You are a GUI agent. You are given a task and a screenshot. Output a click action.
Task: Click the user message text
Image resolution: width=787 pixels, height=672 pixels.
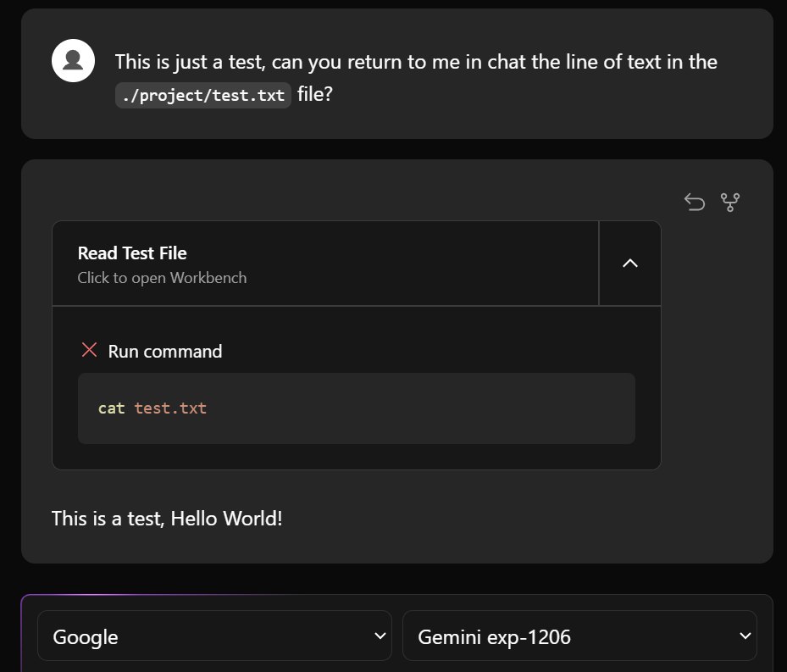(416, 78)
